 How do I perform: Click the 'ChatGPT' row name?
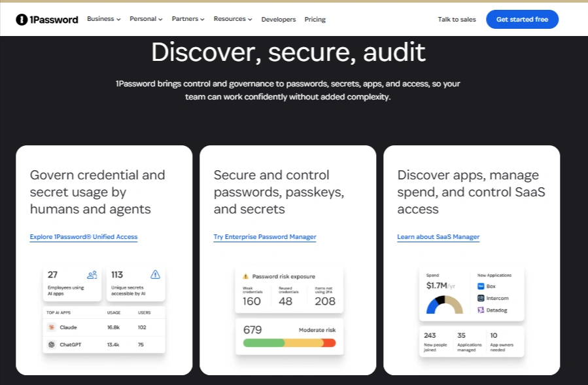pos(71,344)
